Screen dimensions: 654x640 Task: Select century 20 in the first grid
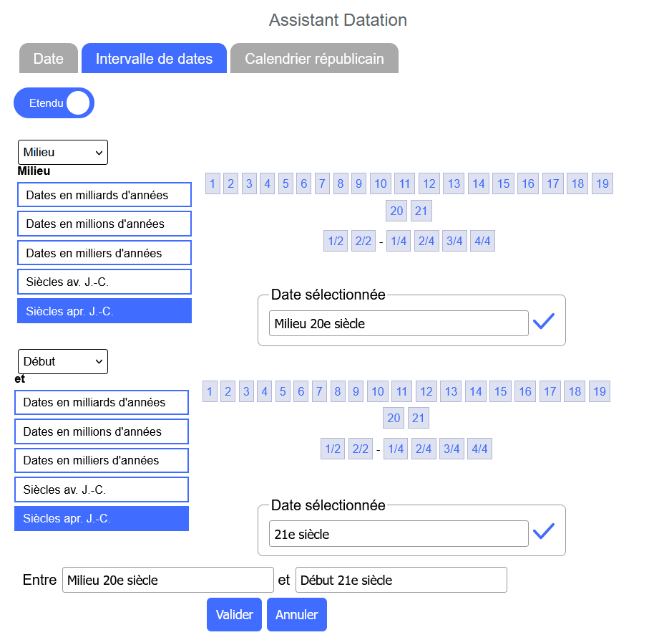click(x=396, y=210)
